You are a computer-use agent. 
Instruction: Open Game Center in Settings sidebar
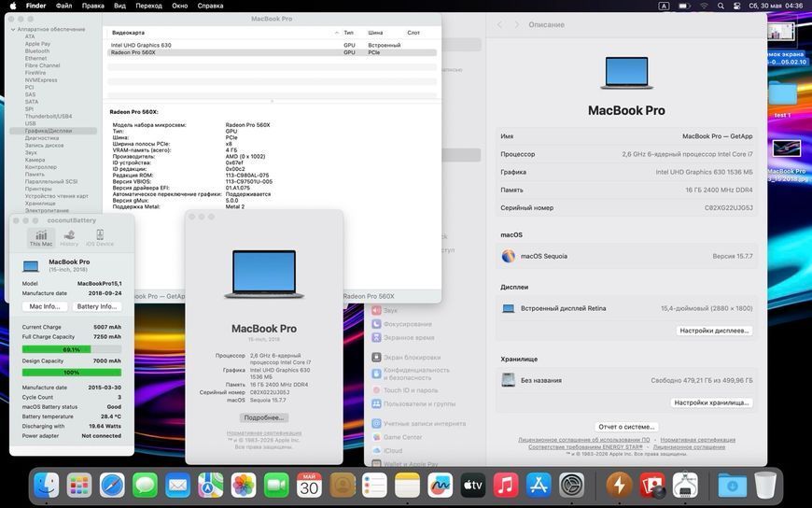click(397, 437)
